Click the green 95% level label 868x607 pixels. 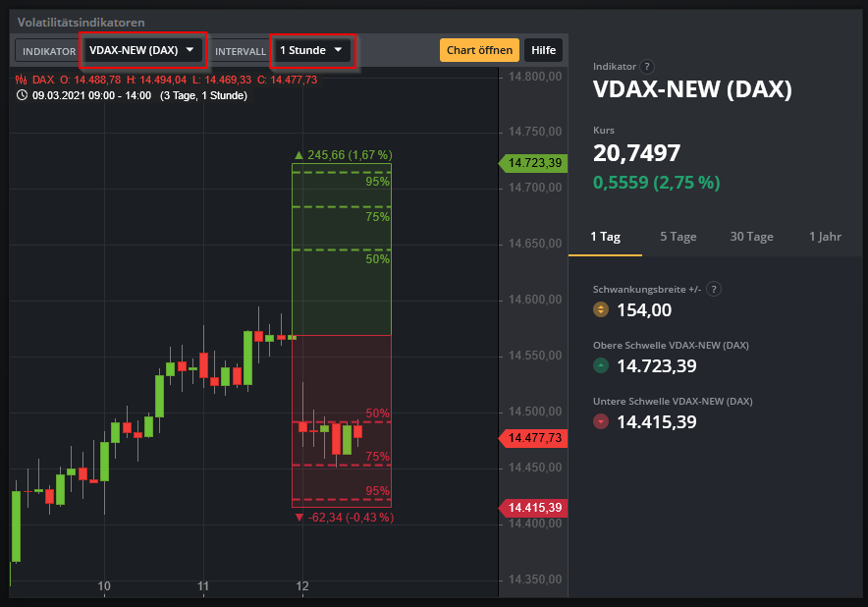377,182
